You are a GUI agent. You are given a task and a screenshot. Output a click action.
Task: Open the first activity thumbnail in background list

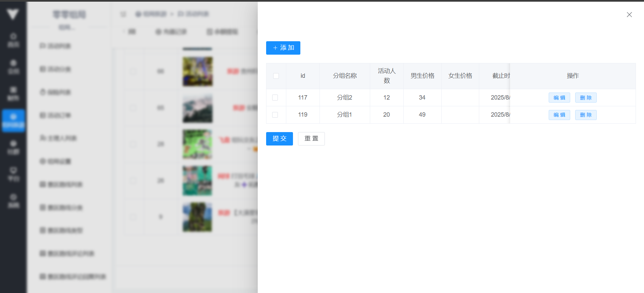197,71
